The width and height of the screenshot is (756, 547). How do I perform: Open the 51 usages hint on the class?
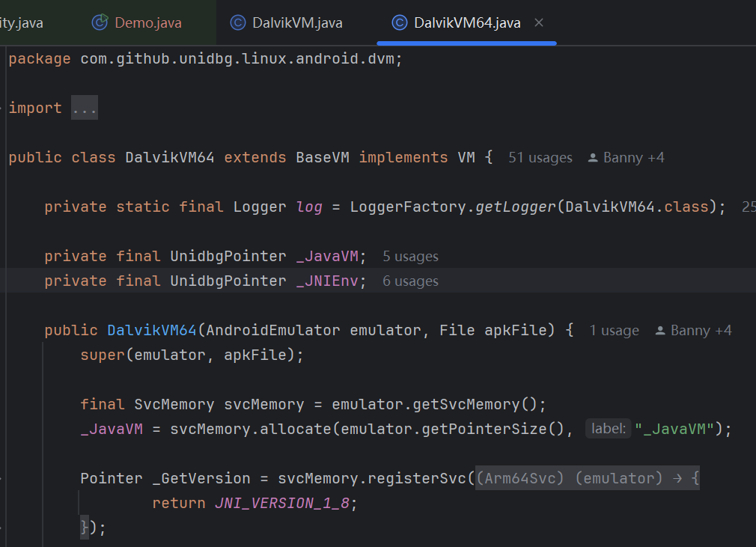[x=540, y=158]
